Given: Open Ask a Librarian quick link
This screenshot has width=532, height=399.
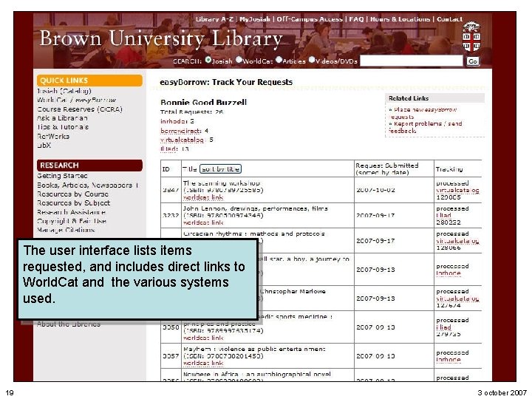Looking at the screenshot, I should [x=62, y=118].
